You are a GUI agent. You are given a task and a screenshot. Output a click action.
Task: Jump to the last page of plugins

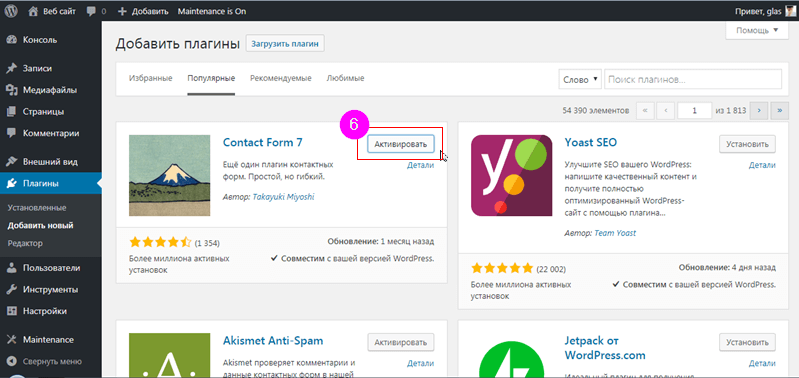(x=780, y=111)
